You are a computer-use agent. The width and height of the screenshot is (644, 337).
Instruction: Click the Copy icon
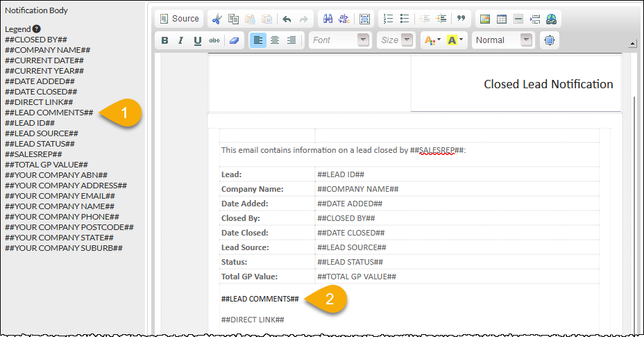pyautogui.click(x=233, y=19)
